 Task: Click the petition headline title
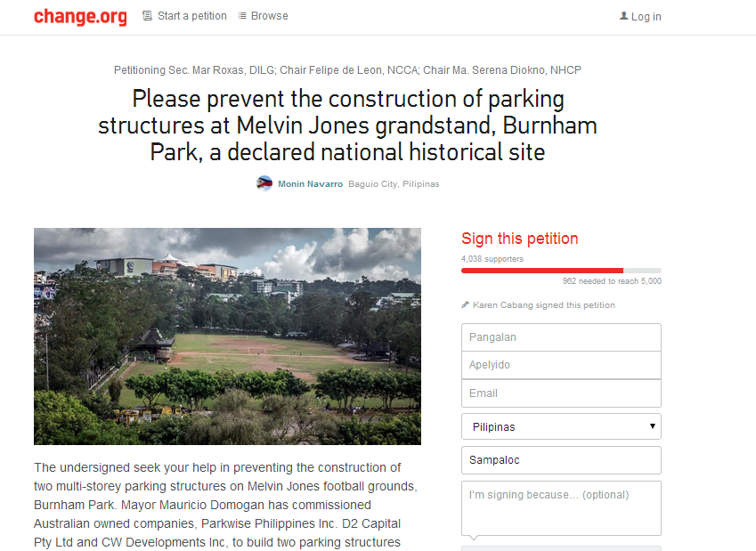coord(347,126)
